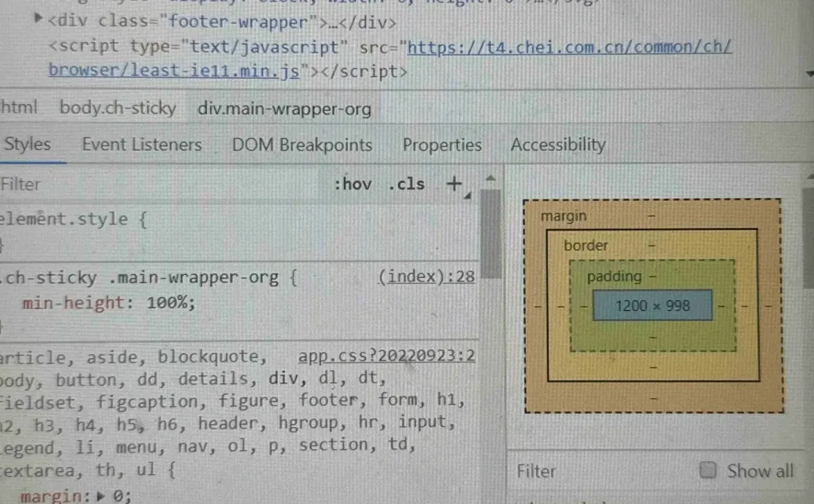
Task: Select the border label in box model
Action: coord(586,245)
